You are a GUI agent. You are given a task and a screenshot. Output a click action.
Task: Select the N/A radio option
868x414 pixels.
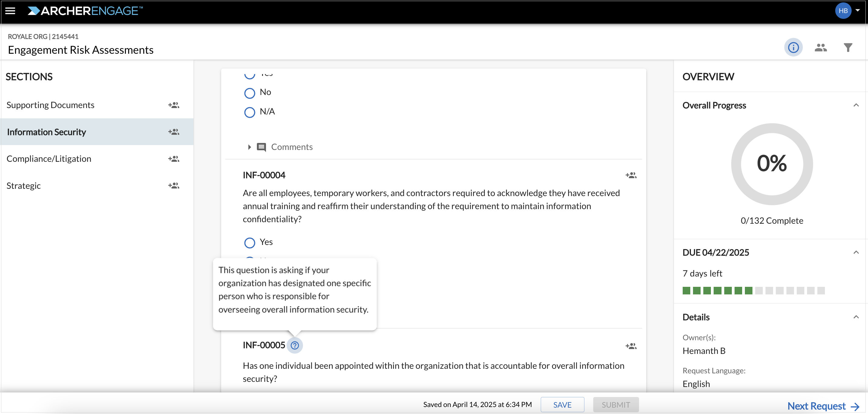click(x=249, y=112)
